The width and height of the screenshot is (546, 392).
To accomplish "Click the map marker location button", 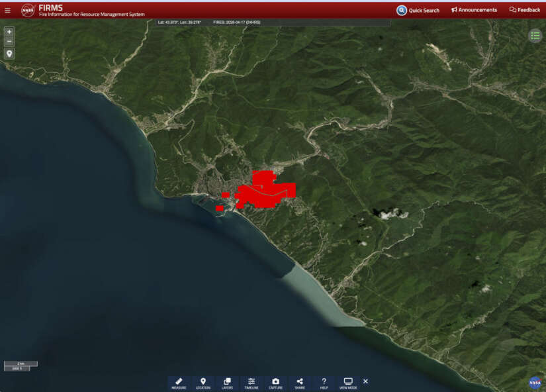I will [9, 54].
